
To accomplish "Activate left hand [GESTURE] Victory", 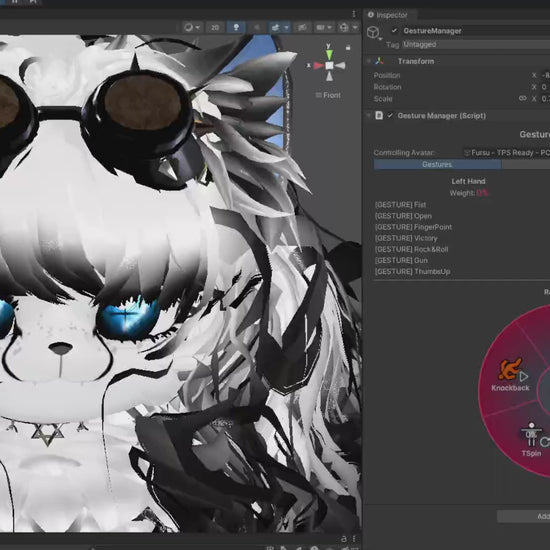I will [x=406, y=239].
